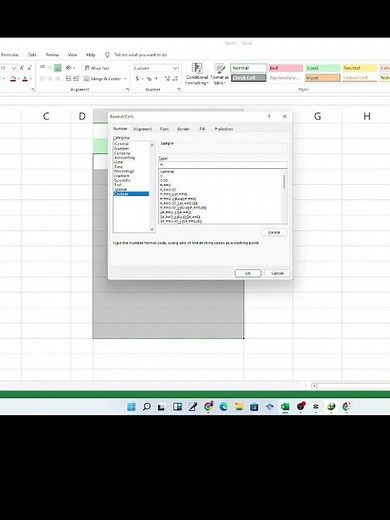Image resolution: width=390 pixels, height=520 pixels.
Task: Expand Alignment group dialog launcher
Action: click(127, 89)
